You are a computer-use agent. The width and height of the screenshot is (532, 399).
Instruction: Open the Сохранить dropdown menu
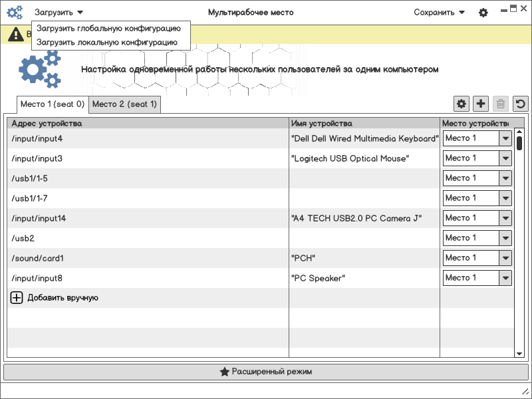pyautogui.click(x=439, y=13)
